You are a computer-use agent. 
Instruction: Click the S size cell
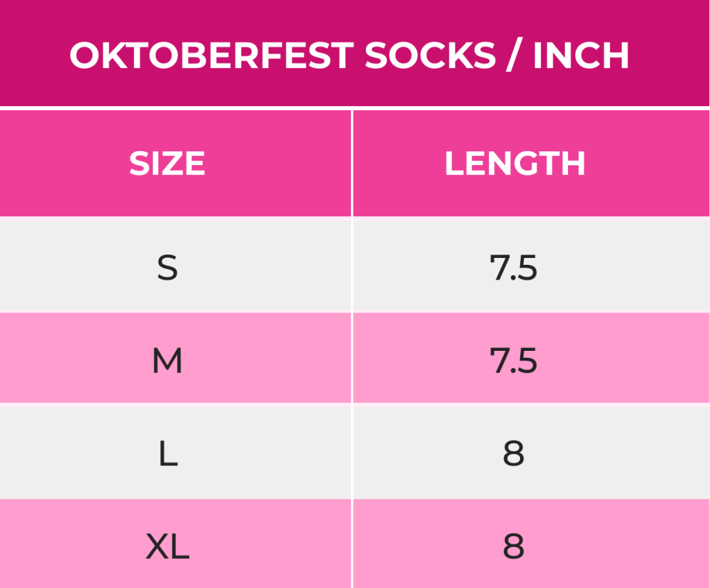pos(167,268)
